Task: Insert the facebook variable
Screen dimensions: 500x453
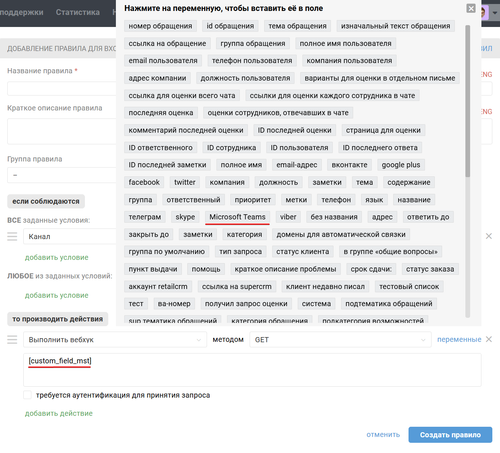Action: [144, 182]
